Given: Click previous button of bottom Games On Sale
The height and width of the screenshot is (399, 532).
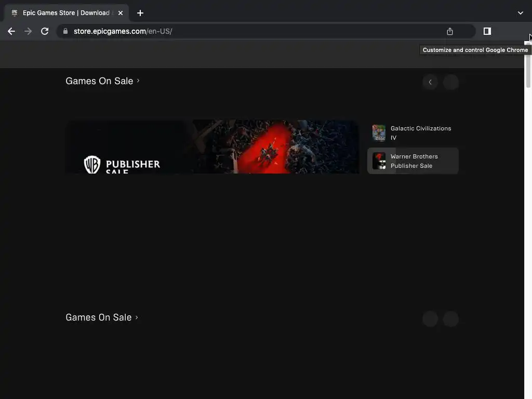Looking at the screenshot, I should (430, 319).
